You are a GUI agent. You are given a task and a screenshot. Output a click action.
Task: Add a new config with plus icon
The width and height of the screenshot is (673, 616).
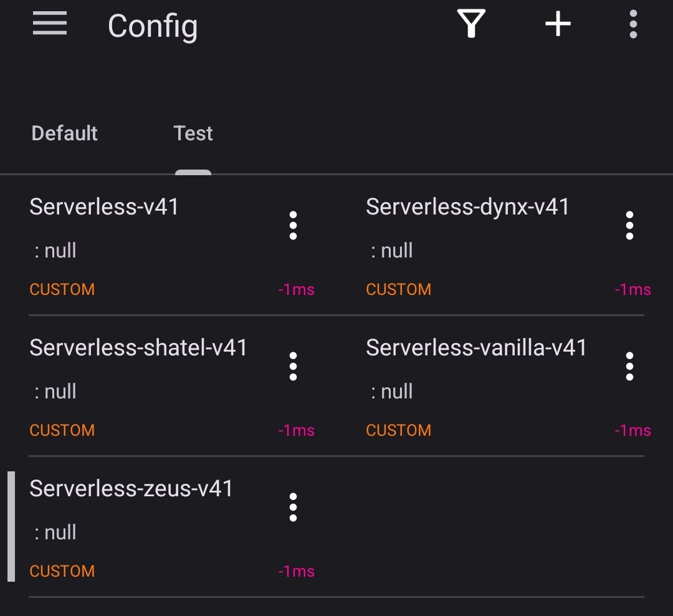click(x=558, y=25)
